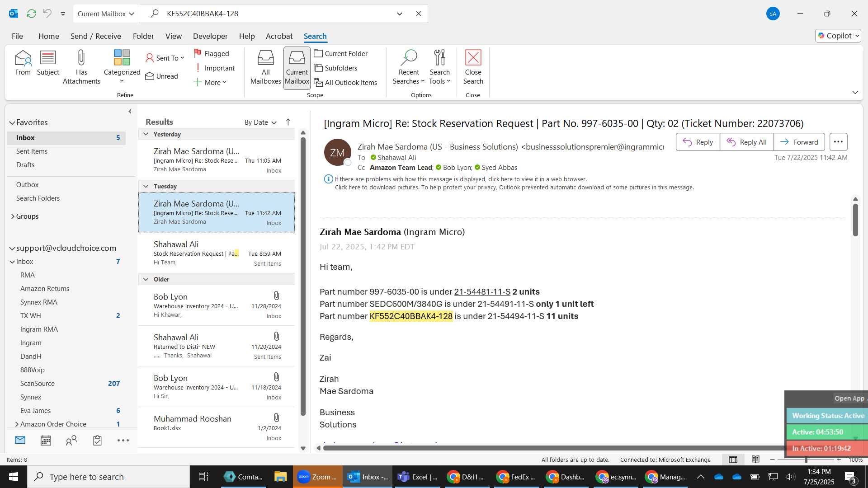Expand the Amazon Order Choice folder

click(x=17, y=424)
